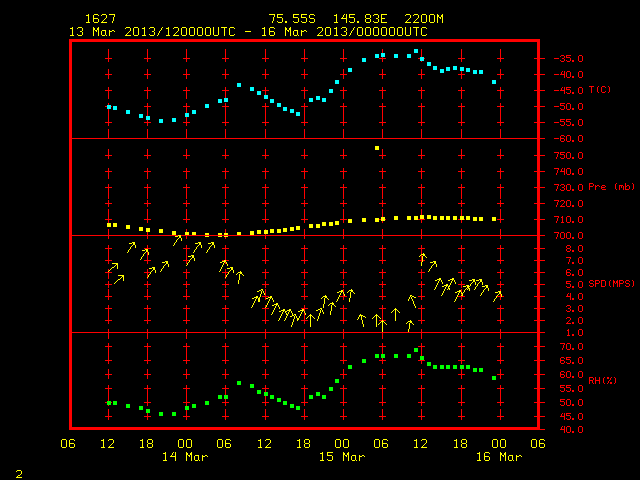
Task: Click the highest cyan temperature point
Action: coord(416,51)
